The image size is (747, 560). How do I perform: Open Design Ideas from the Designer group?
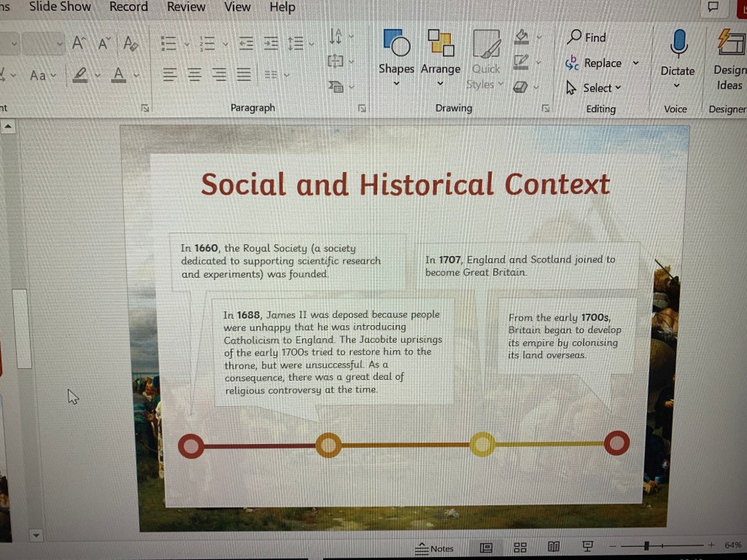pos(729,58)
